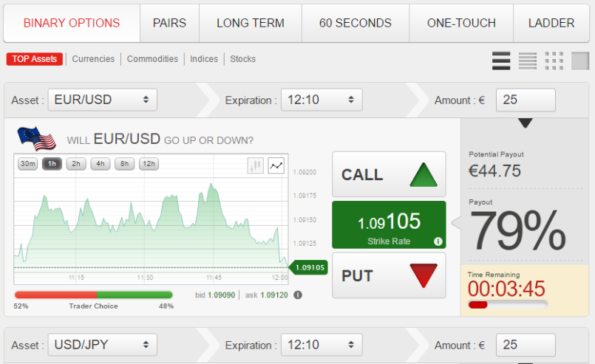This screenshot has height=364, width=595.
Task: Open the USD/JPY asset dropdown
Action: (103, 345)
